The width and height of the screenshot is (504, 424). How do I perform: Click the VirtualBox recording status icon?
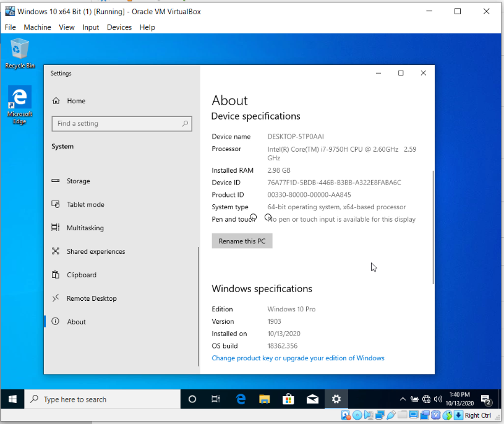[425, 415]
